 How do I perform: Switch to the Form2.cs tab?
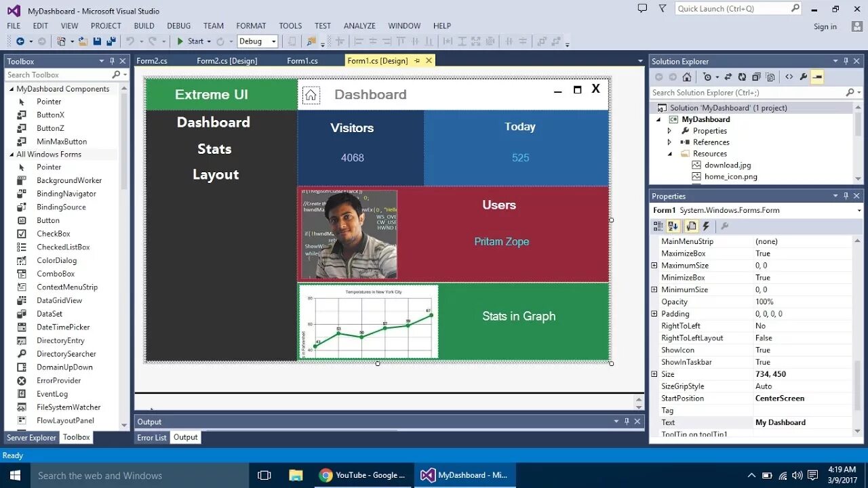(152, 60)
